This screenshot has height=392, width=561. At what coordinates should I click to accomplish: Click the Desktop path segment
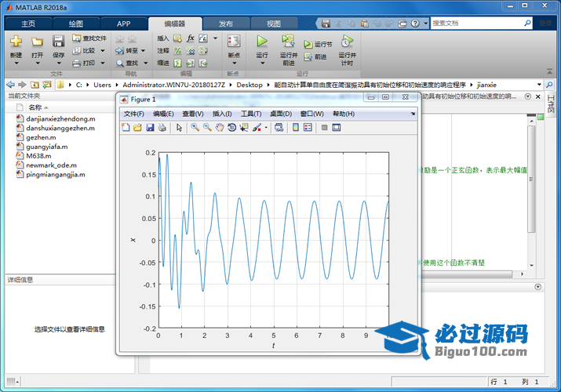tap(250, 85)
